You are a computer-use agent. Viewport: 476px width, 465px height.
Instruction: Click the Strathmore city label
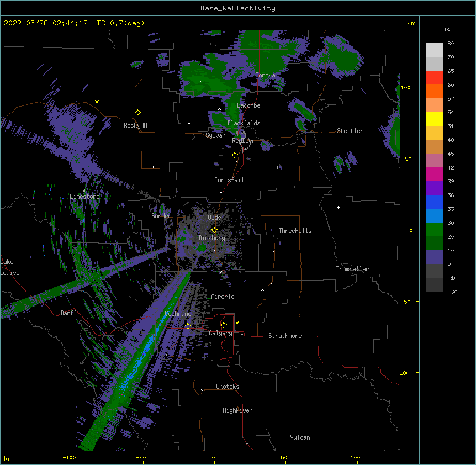[x=285, y=336]
